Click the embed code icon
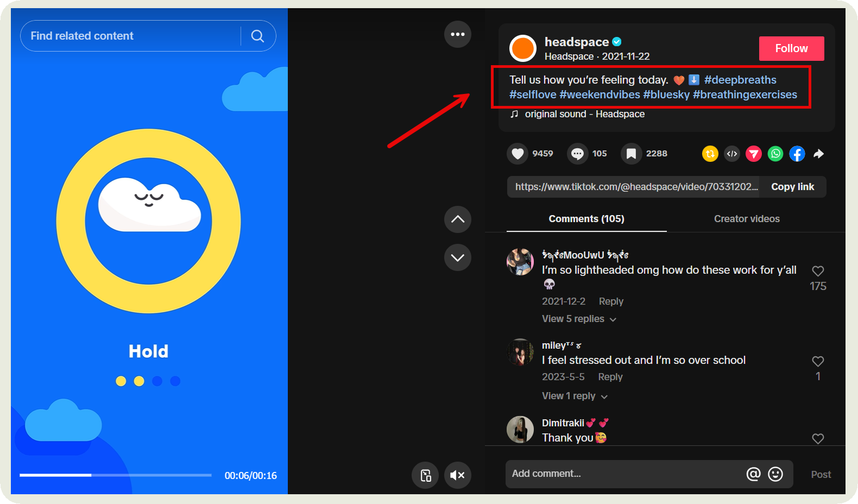 point(732,154)
